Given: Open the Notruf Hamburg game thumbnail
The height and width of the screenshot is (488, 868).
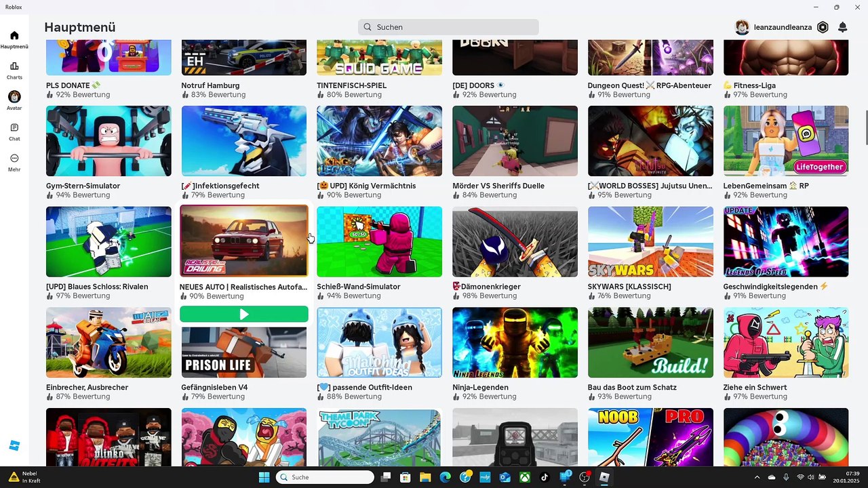Looking at the screenshot, I should click(244, 58).
